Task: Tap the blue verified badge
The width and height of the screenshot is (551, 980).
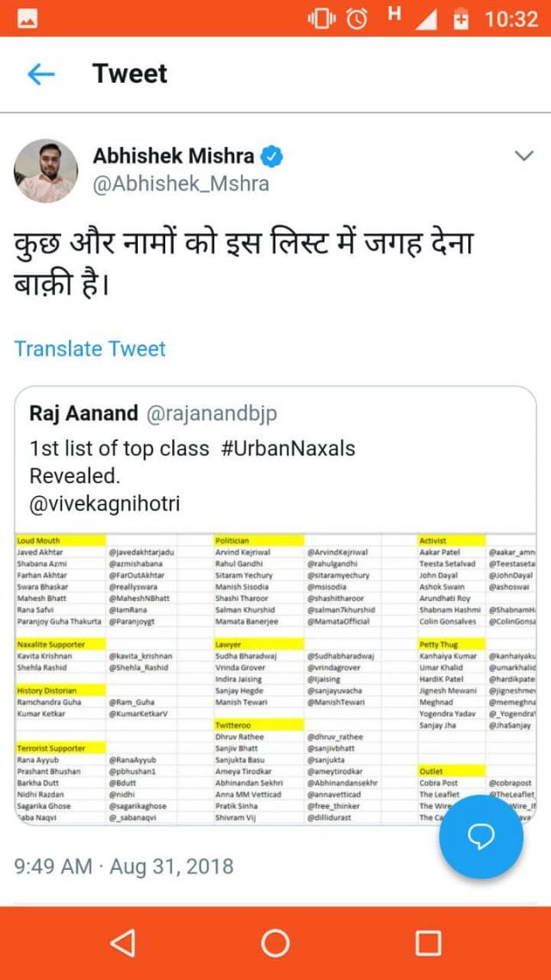Action: pyautogui.click(x=272, y=157)
